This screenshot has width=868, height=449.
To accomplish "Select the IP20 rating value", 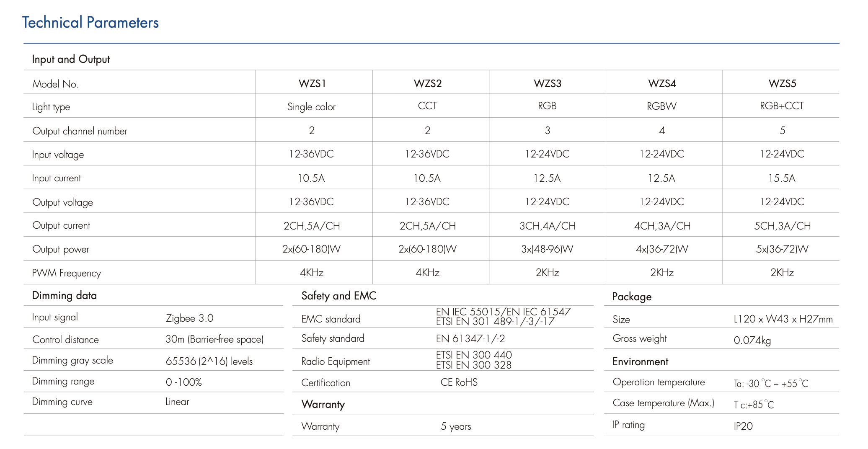I will click(x=743, y=426).
